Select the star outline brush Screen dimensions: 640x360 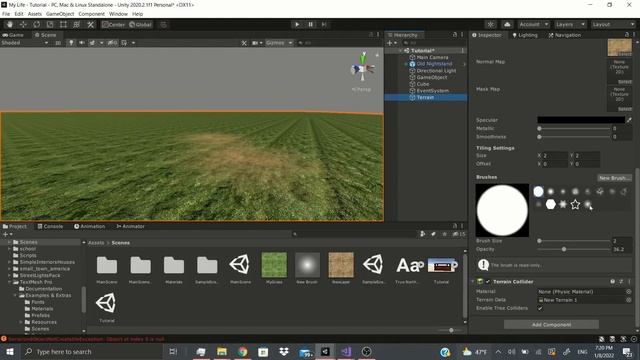pyautogui.click(x=575, y=204)
